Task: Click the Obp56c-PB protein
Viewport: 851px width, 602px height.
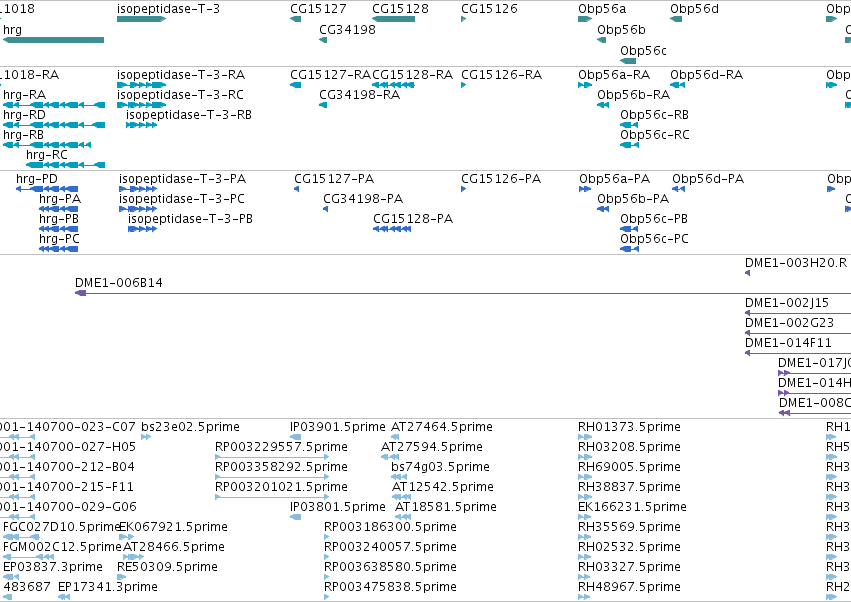Action: coord(629,229)
